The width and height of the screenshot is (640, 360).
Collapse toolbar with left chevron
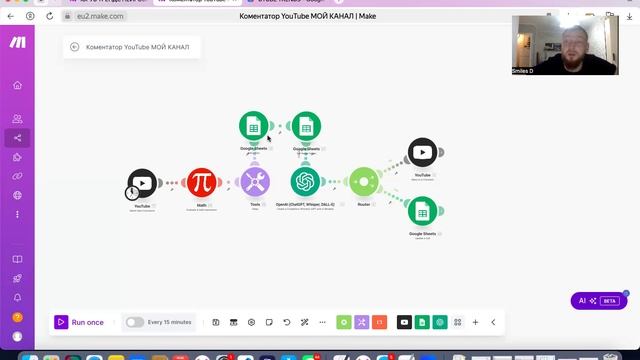point(493,322)
